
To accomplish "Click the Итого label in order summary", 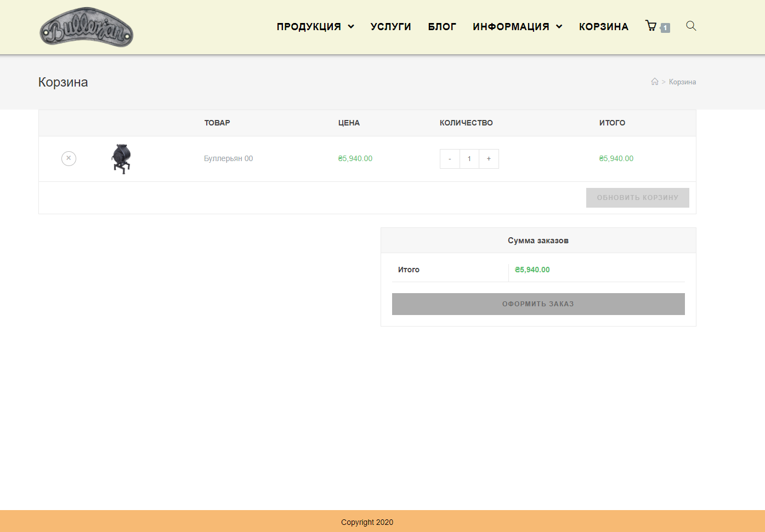I will (409, 270).
